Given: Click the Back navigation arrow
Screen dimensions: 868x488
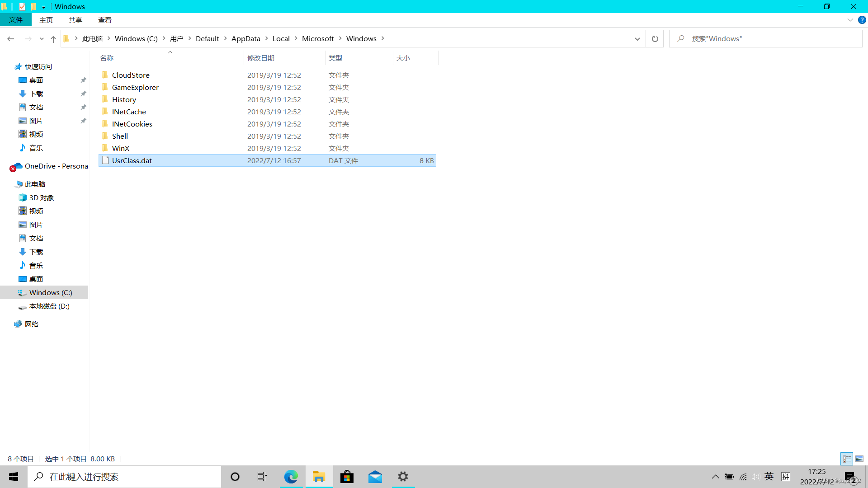Looking at the screenshot, I should click(x=11, y=39).
